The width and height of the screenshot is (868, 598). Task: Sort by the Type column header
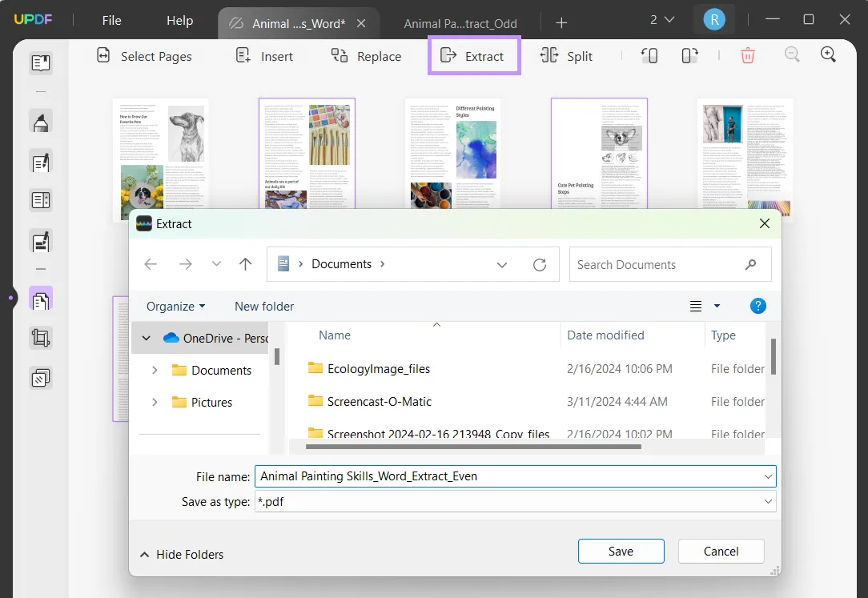[723, 335]
